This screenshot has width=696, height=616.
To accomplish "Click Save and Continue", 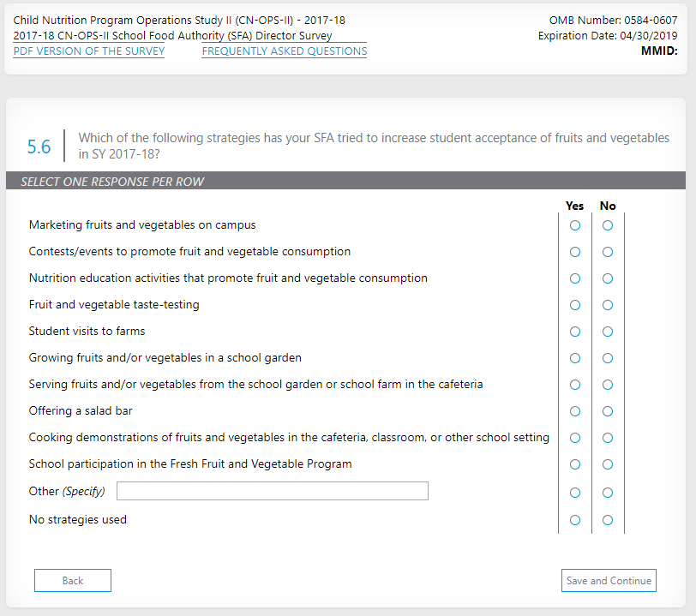I will tap(609, 581).
